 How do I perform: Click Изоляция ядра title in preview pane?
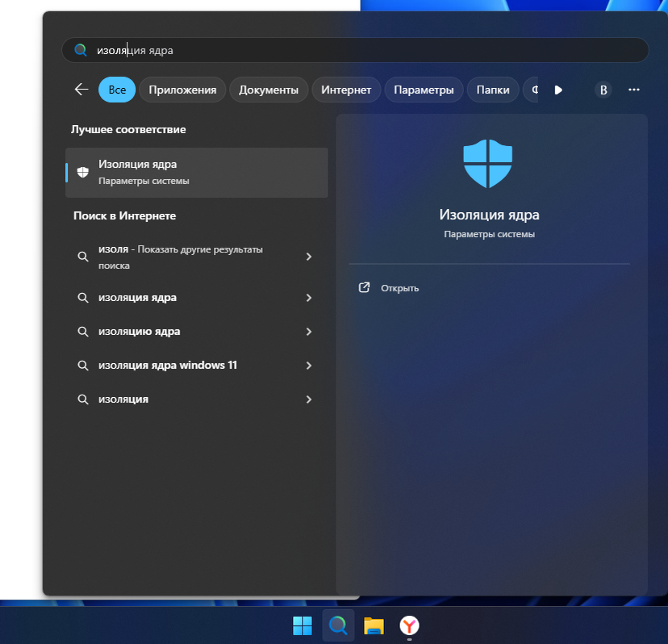pyautogui.click(x=489, y=215)
